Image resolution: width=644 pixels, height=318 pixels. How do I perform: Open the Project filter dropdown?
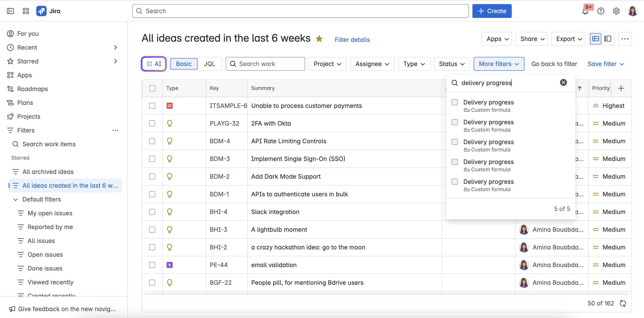pyautogui.click(x=327, y=64)
